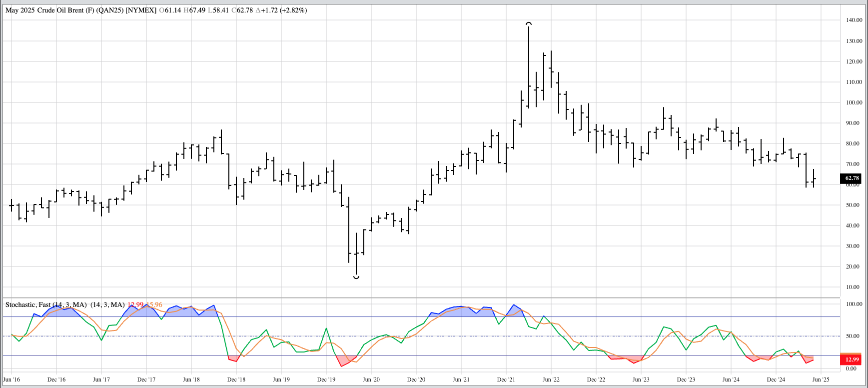Click the 50.00 stochastic axis label

[x=852, y=336]
